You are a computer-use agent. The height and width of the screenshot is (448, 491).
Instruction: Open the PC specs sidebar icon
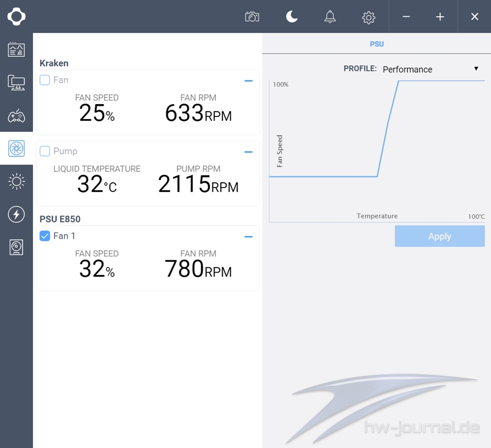pos(16,83)
